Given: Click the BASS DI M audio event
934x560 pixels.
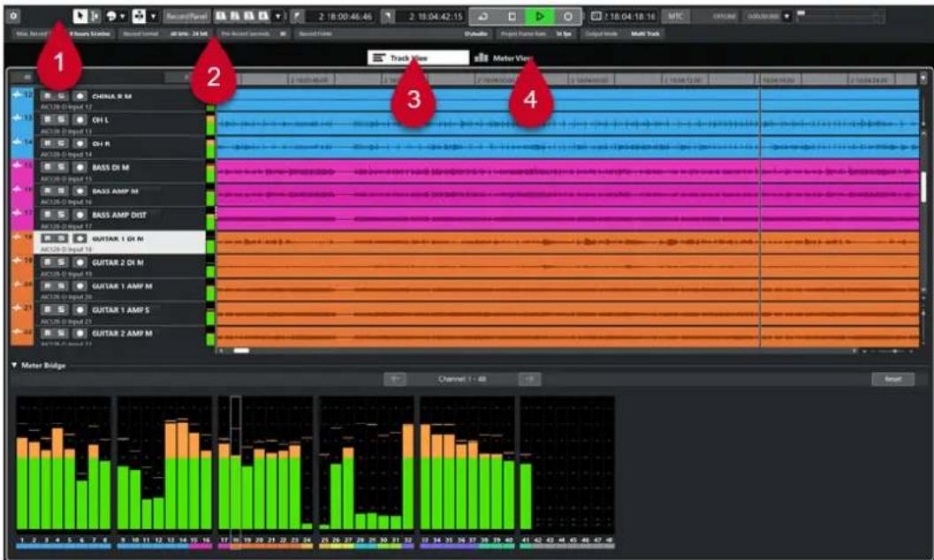Looking at the screenshot, I should pos(566,171).
